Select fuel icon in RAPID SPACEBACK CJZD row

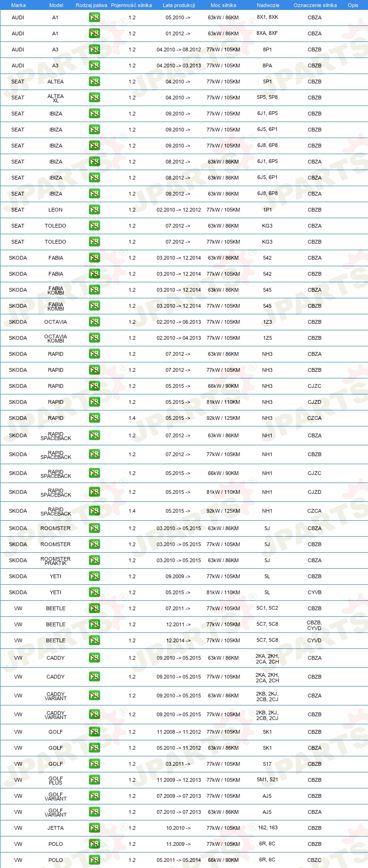tap(94, 492)
